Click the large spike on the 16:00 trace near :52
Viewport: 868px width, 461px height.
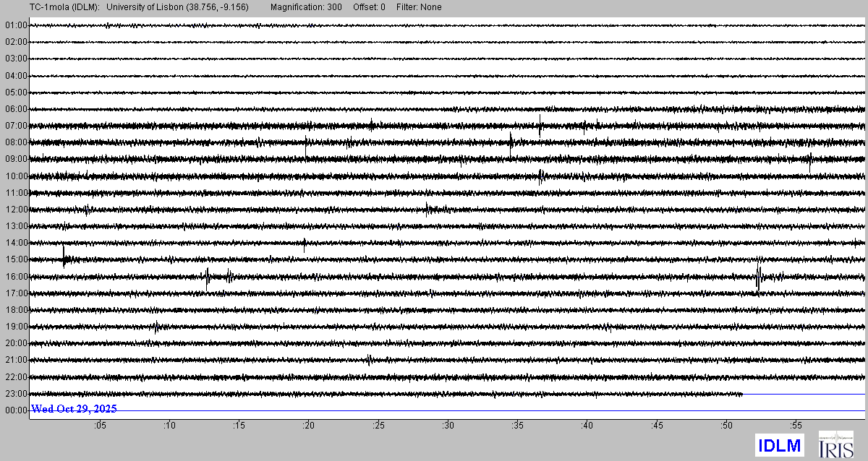[x=758, y=277]
